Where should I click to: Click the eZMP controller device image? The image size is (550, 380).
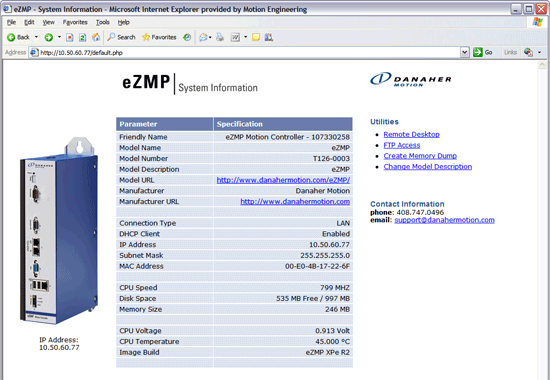click(59, 231)
